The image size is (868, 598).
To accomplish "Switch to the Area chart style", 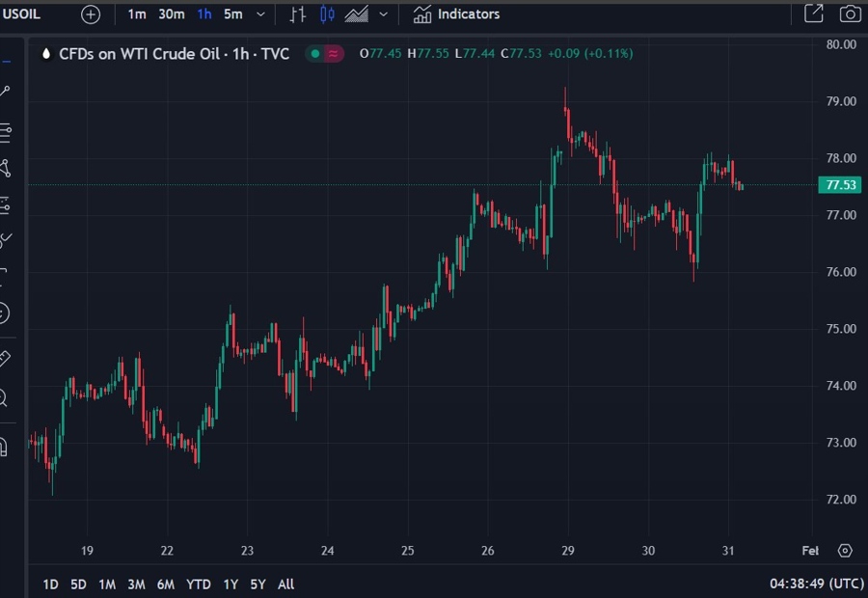I will pyautogui.click(x=357, y=14).
